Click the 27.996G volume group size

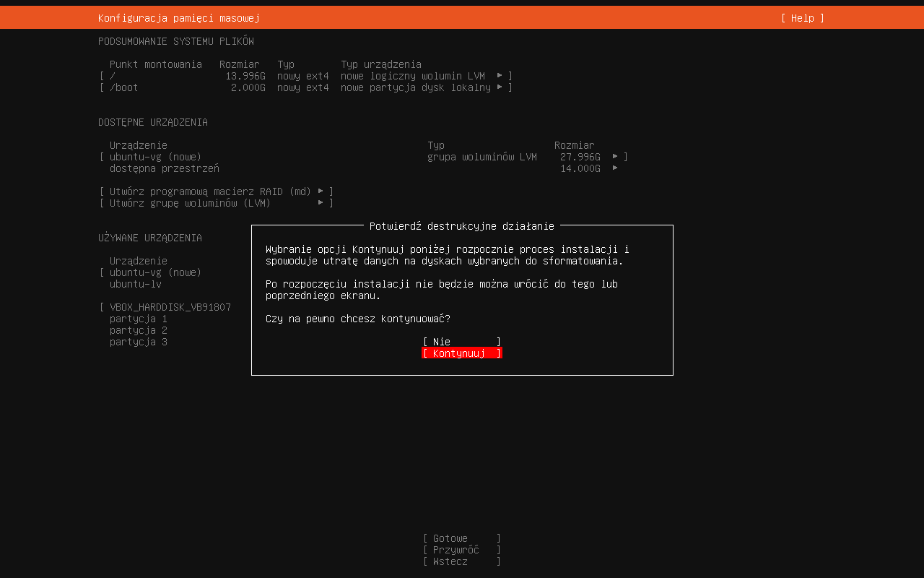pos(580,157)
